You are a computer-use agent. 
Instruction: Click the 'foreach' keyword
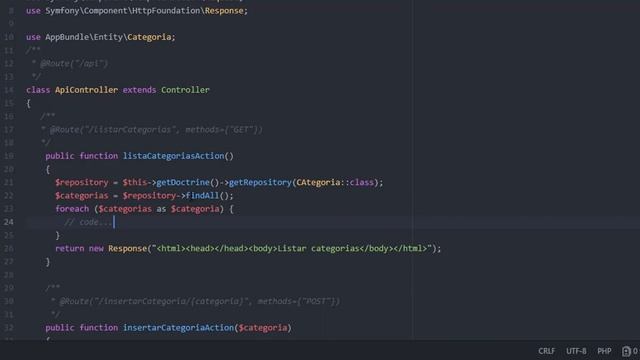click(x=72, y=209)
